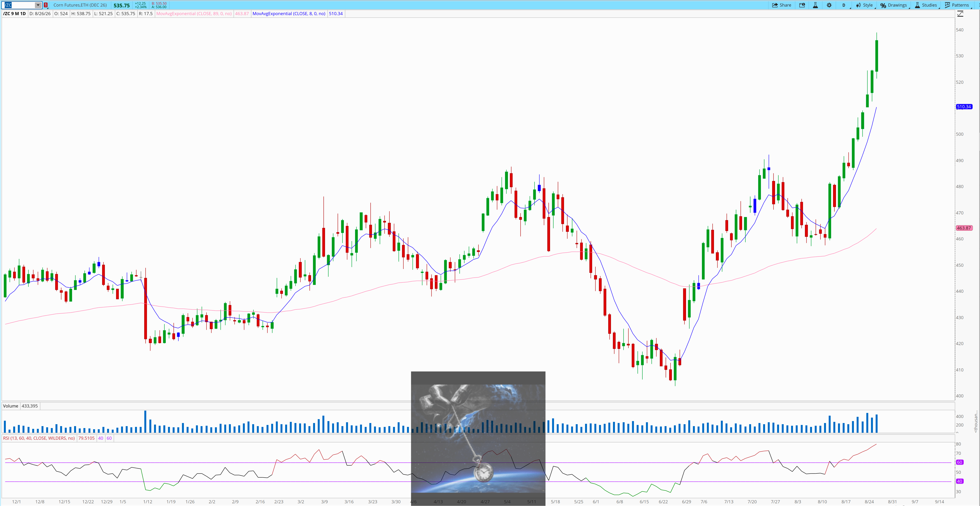
Task: Open the symbol info card icon
Action: [x=802, y=5]
